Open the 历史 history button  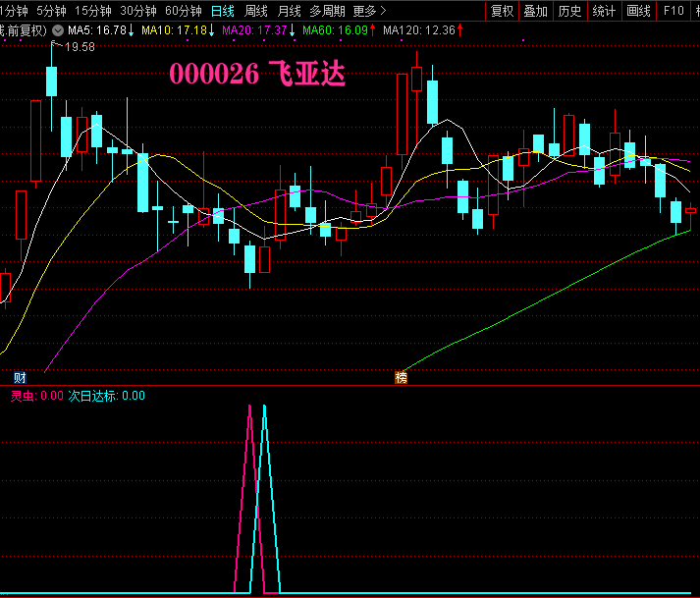click(570, 11)
